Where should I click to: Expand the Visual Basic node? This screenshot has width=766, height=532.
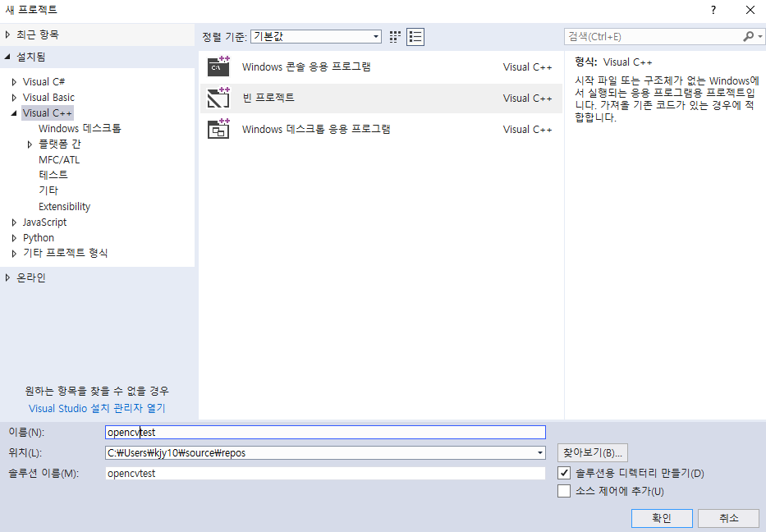14,98
